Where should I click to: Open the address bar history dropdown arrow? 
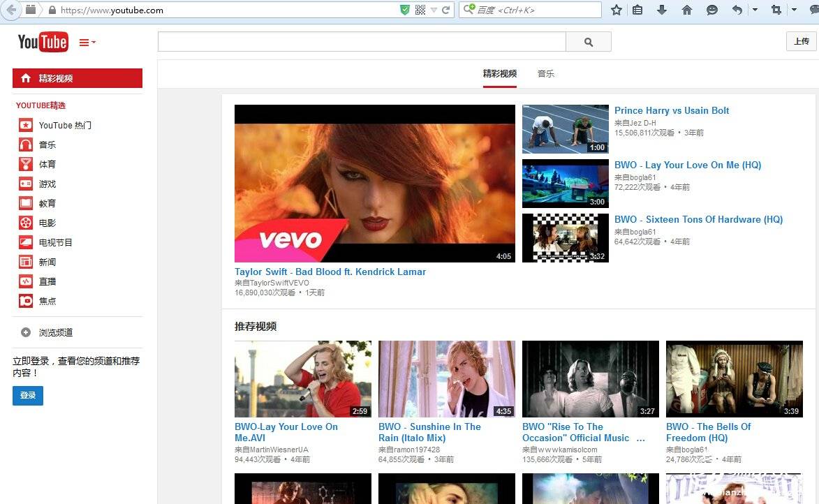[x=434, y=10]
